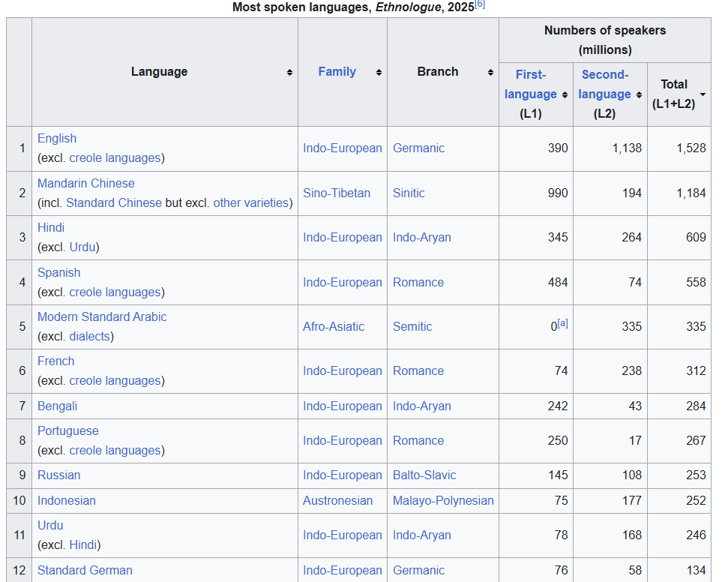Open the Balto-Slavic branch link
Screen dimensions: 728x582
[424, 475]
